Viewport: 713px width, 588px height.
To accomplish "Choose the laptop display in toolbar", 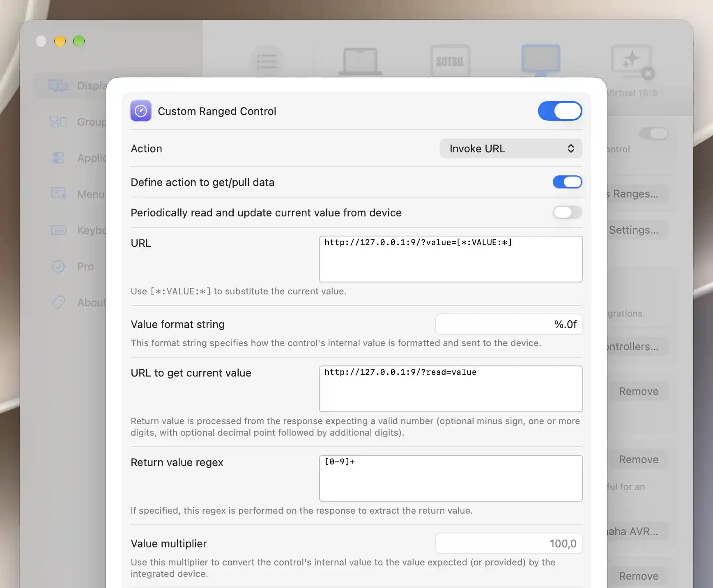I will pyautogui.click(x=360, y=62).
